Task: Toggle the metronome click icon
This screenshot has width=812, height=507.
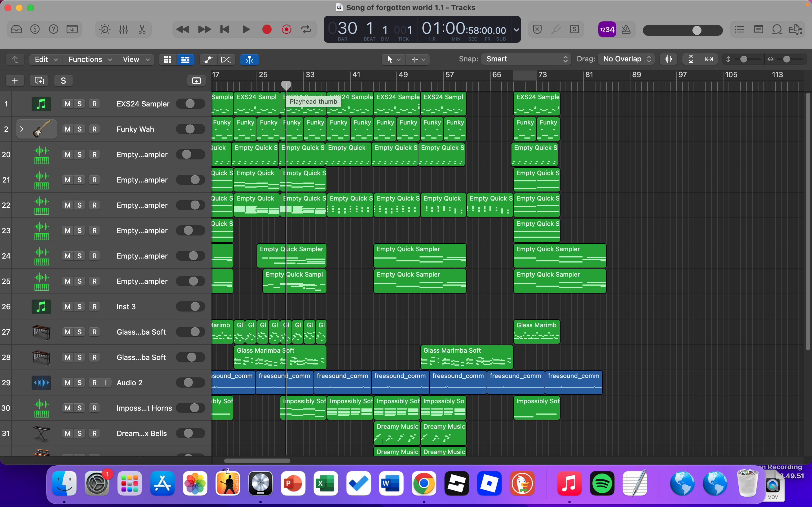Action: coord(626,30)
